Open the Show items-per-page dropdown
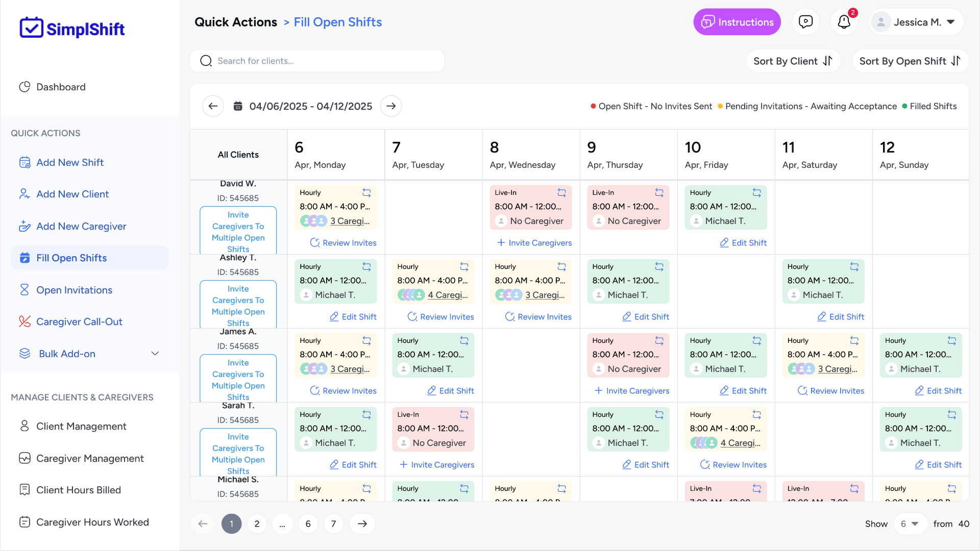Image resolution: width=980 pixels, height=551 pixels. point(910,523)
